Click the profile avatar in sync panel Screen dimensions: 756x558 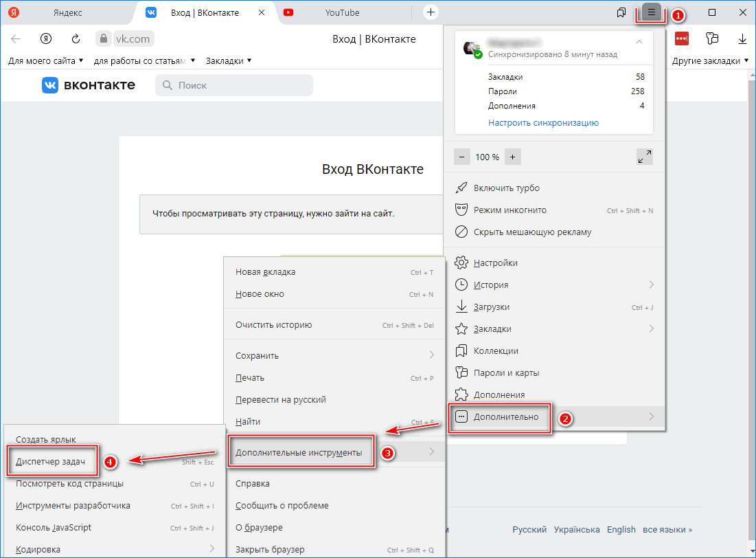(472, 49)
